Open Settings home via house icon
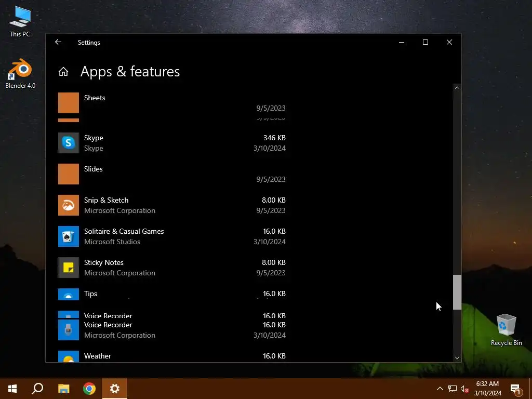 point(63,72)
